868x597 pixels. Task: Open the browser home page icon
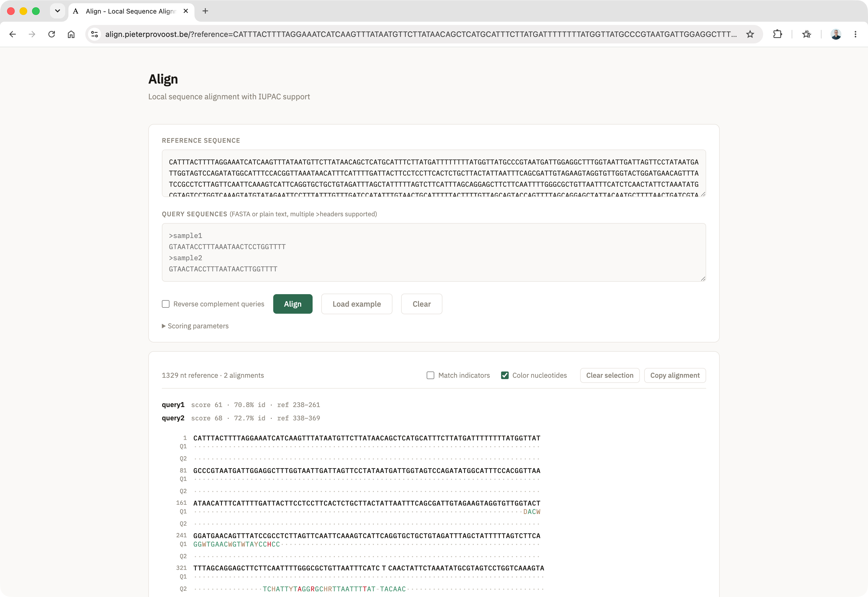(x=71, y=34)
